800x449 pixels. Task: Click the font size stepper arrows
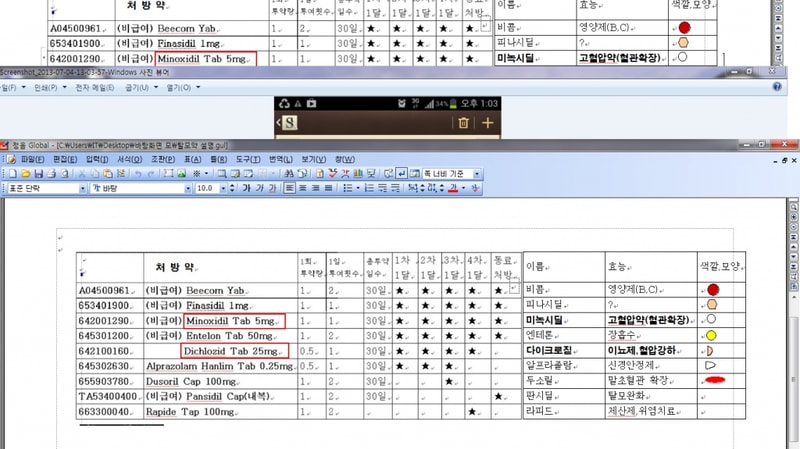[233, 188]
